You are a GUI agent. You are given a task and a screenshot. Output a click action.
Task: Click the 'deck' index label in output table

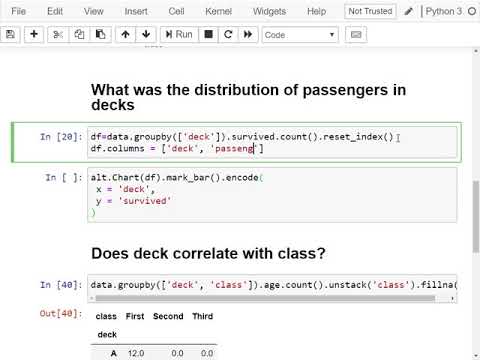tap(107, 335)
